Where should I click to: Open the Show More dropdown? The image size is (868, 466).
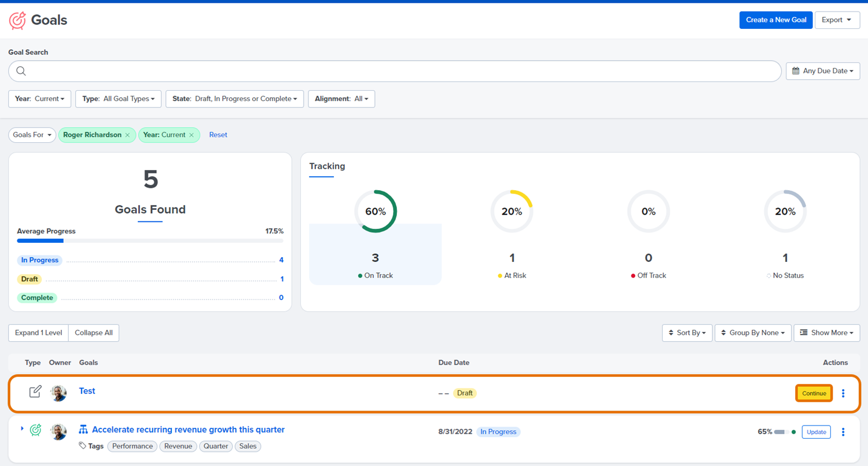pyautogui.click(x=826, y=332)
